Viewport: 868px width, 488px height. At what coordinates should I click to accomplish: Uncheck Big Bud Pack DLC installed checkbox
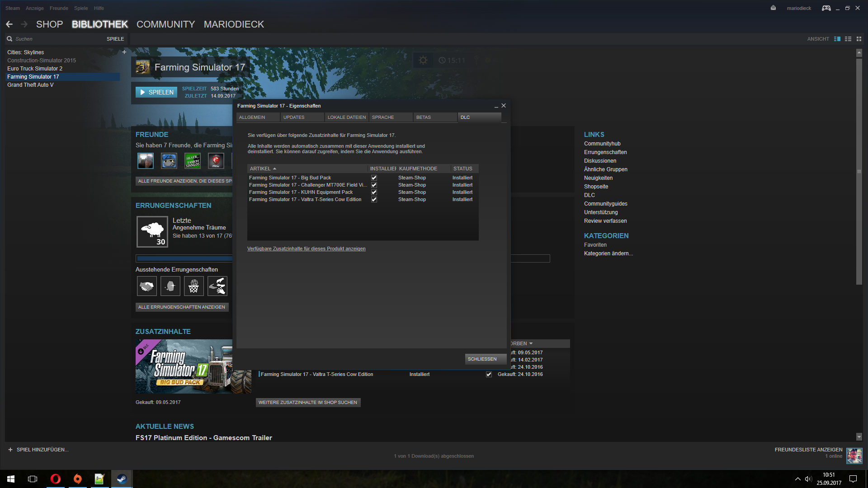[374, 178]
